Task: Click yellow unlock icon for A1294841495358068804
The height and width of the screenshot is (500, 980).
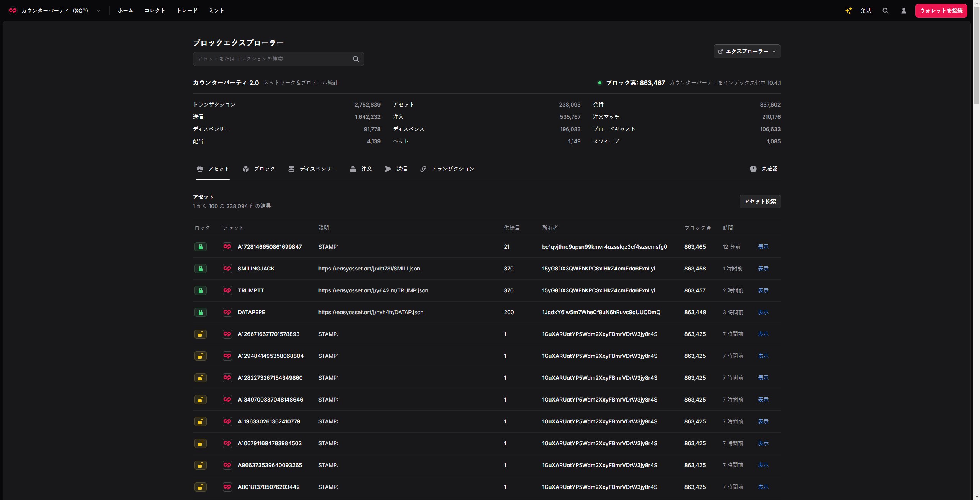Action: [x=200, y=356]
